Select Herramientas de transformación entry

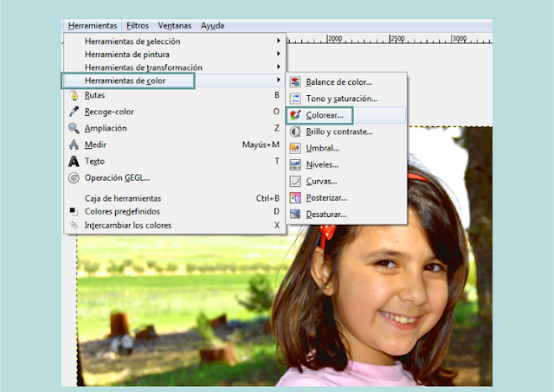coord(175,67)
